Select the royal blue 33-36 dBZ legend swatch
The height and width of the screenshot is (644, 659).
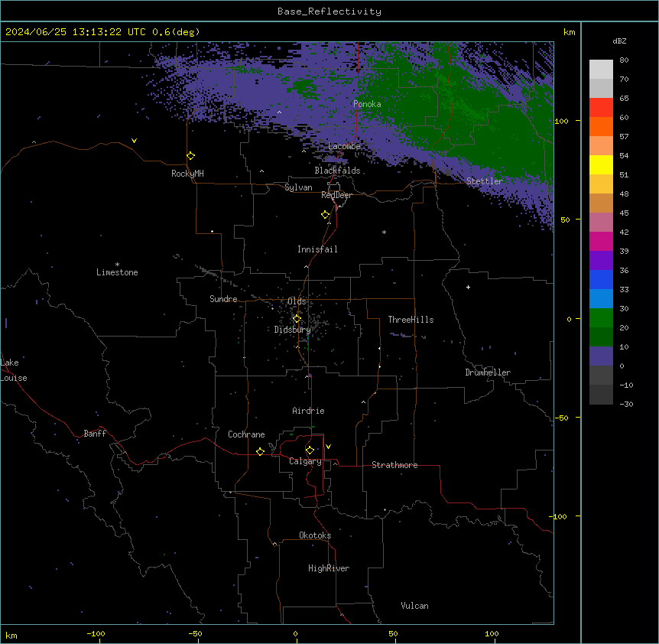[601, 279]
